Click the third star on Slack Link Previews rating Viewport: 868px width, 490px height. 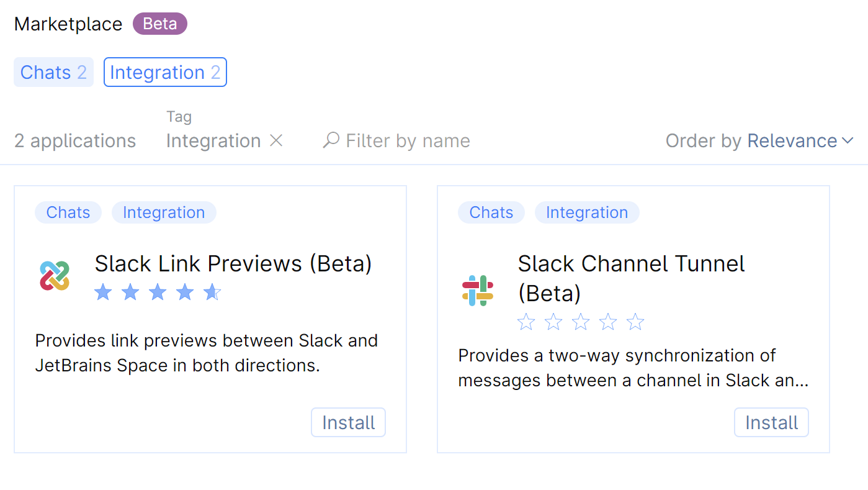(x=157, y=291)
